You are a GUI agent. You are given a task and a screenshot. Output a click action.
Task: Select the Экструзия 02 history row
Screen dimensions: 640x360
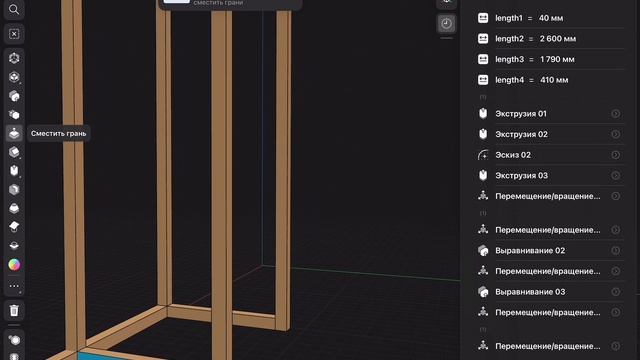[550, 134]
